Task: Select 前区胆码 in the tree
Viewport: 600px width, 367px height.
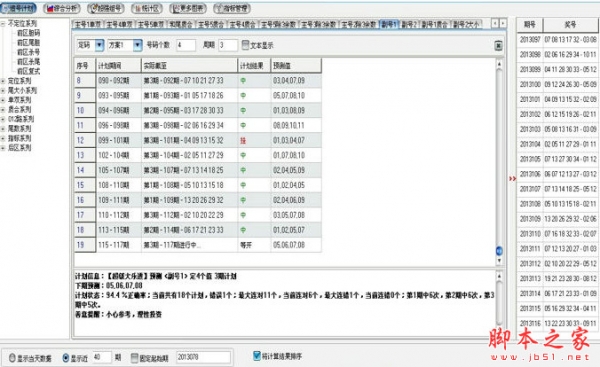Action: pyautogui.click(x=28, y=33)
